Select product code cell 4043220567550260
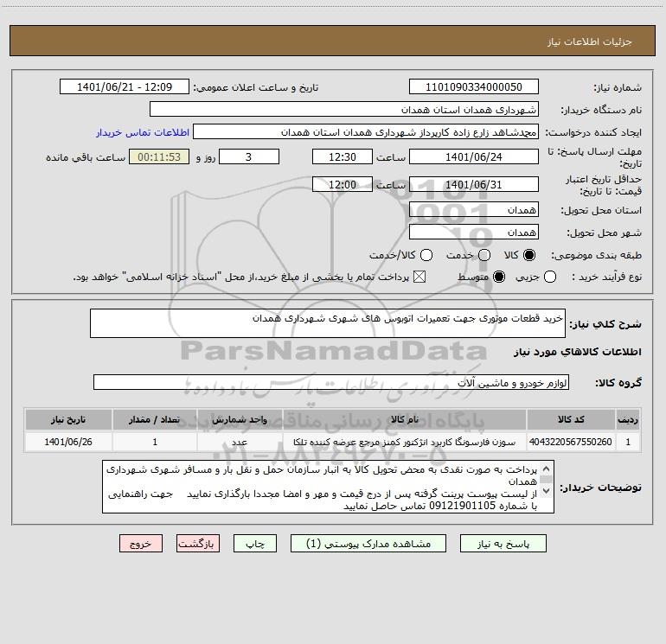Viewport: 666px width, 644px height. coord(571,442)
